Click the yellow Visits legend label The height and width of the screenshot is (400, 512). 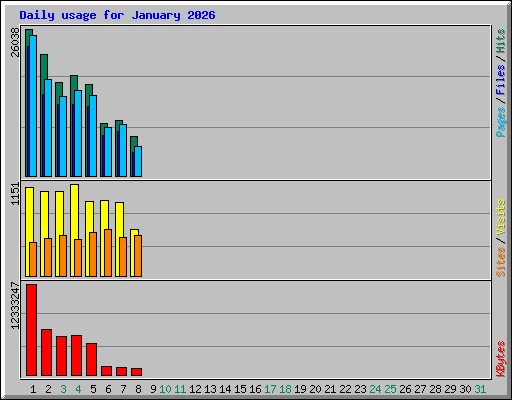(501, 217)
